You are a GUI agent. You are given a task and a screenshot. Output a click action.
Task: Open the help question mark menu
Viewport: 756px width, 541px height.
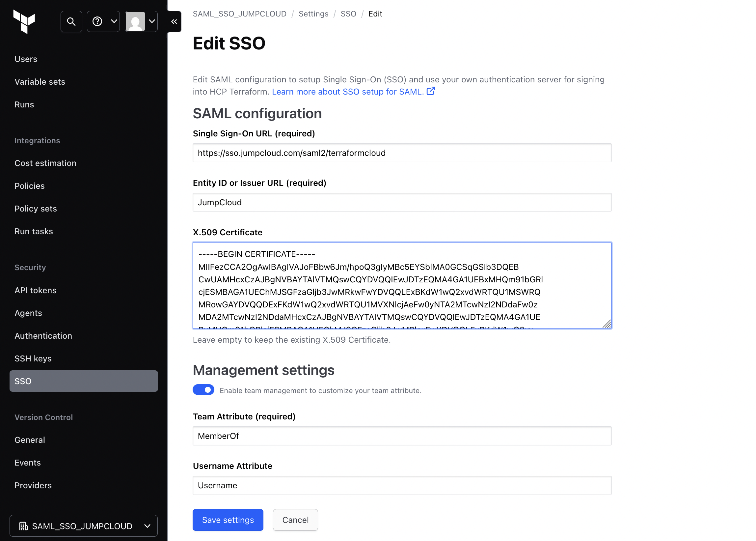97,22
